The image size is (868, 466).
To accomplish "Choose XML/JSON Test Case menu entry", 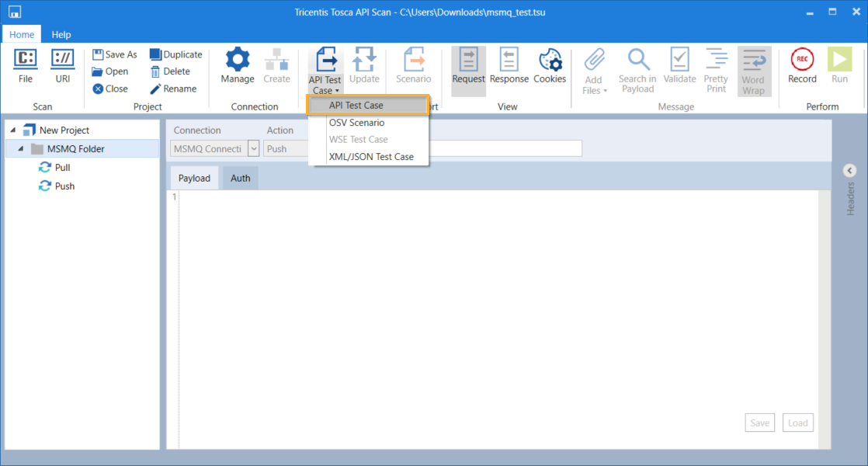I will coord(371,157).
